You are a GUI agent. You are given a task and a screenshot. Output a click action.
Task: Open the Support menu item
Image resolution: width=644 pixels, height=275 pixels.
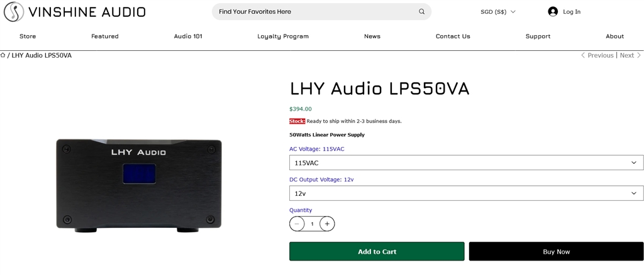538,36
